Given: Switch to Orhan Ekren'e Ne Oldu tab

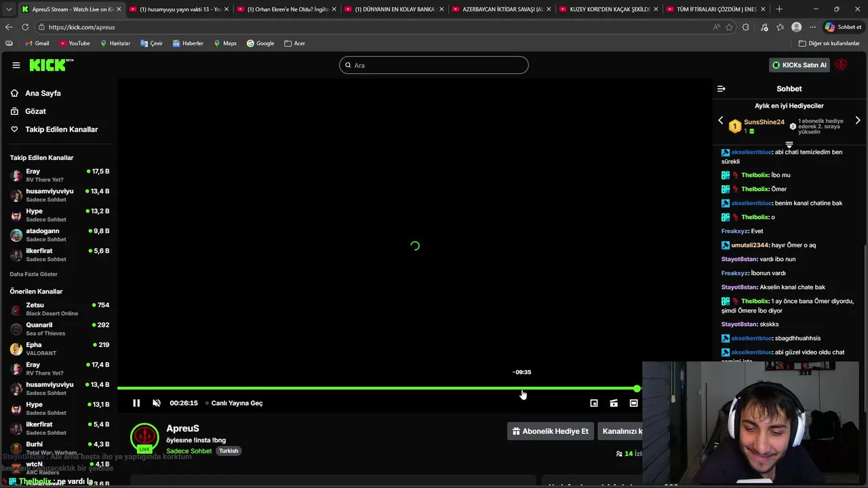Looking at the screenshot, I should pos(287,9).
